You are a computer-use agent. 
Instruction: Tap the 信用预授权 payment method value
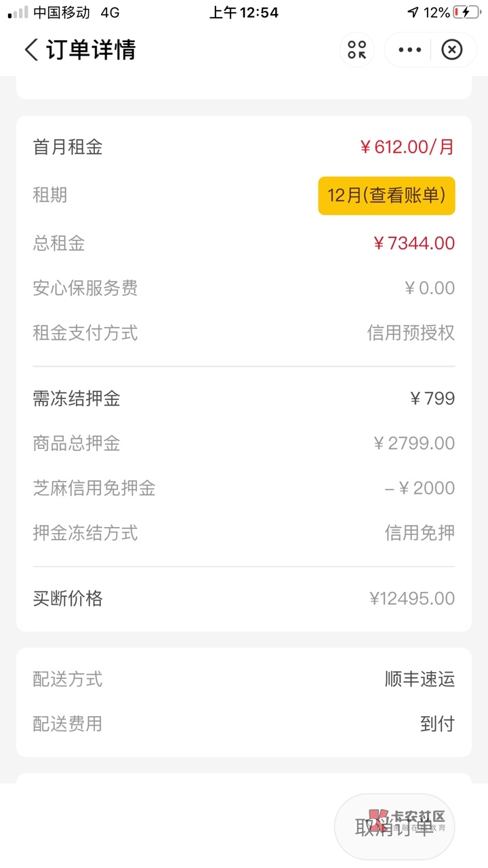click(411, 333)
